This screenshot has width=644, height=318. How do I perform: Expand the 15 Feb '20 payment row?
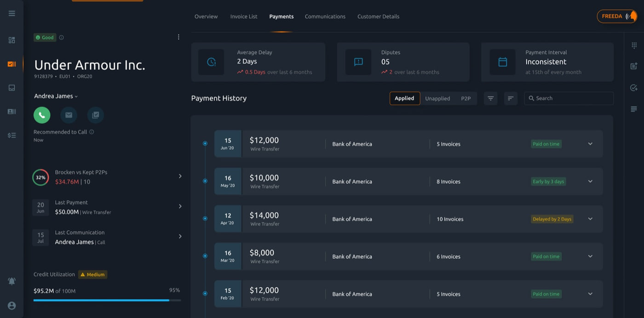(x=590, y=294)
